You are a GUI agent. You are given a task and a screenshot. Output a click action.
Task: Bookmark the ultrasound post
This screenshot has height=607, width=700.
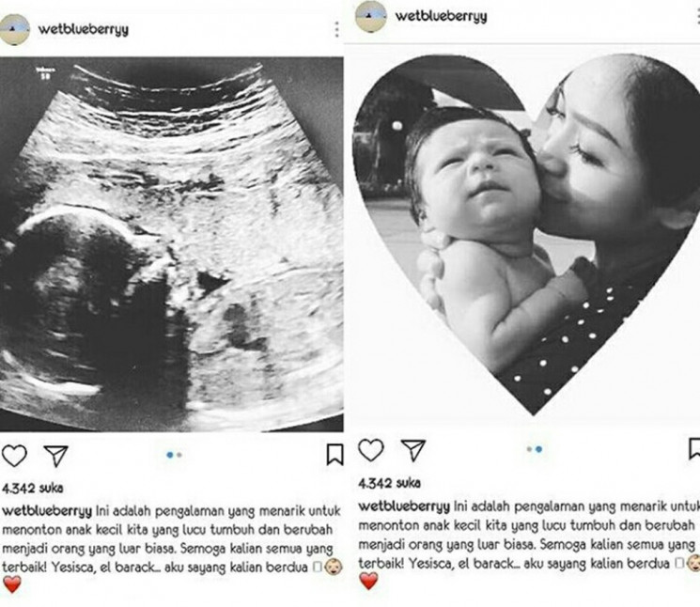334,455
